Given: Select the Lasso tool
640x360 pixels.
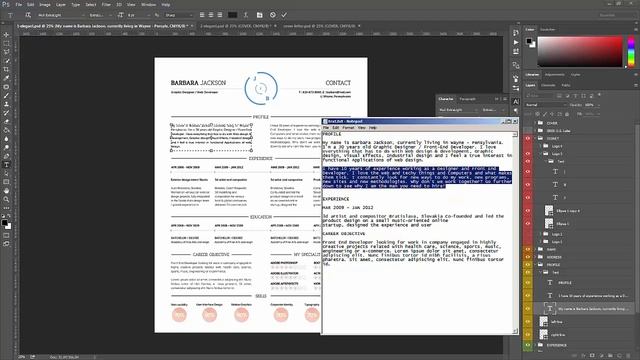Looking at the screenshot, I should [x=6, y=52].
